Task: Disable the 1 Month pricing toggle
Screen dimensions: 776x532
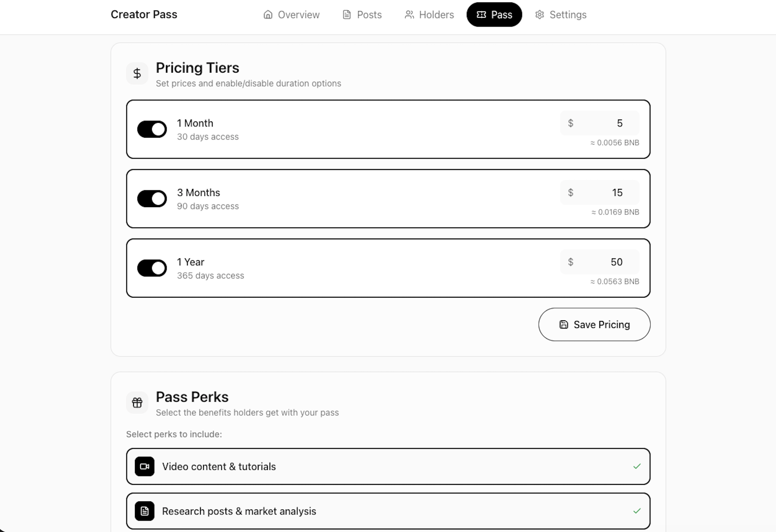Action: [151, 129]
